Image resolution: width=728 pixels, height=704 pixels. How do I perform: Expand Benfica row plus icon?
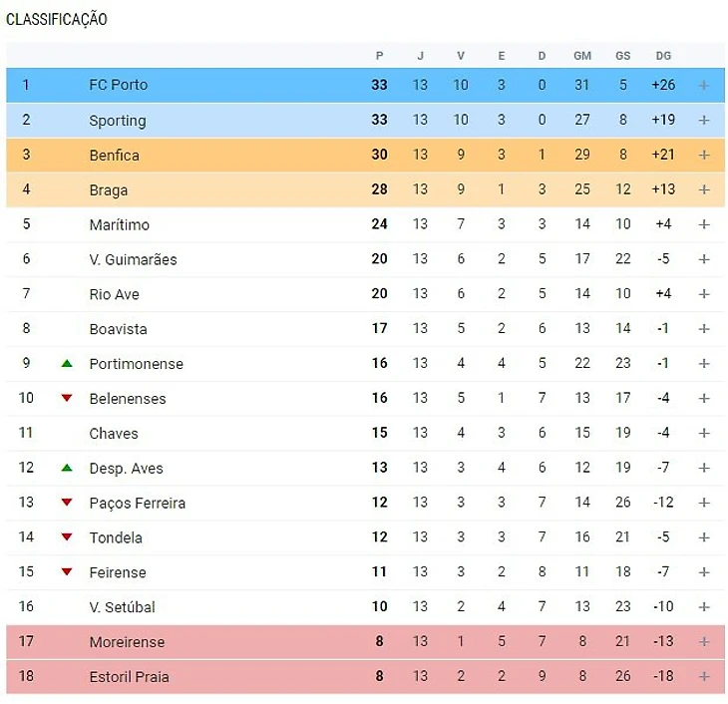pyautogui.click(x=703, y=156)
